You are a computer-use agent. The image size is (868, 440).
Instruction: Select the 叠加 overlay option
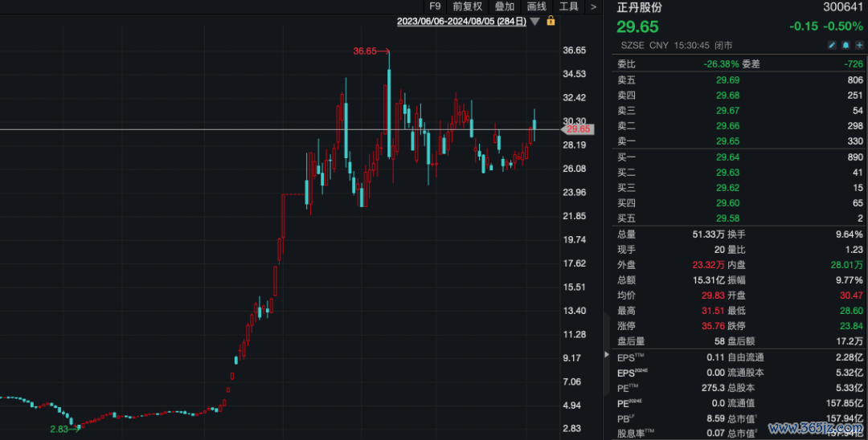[504, 6]
